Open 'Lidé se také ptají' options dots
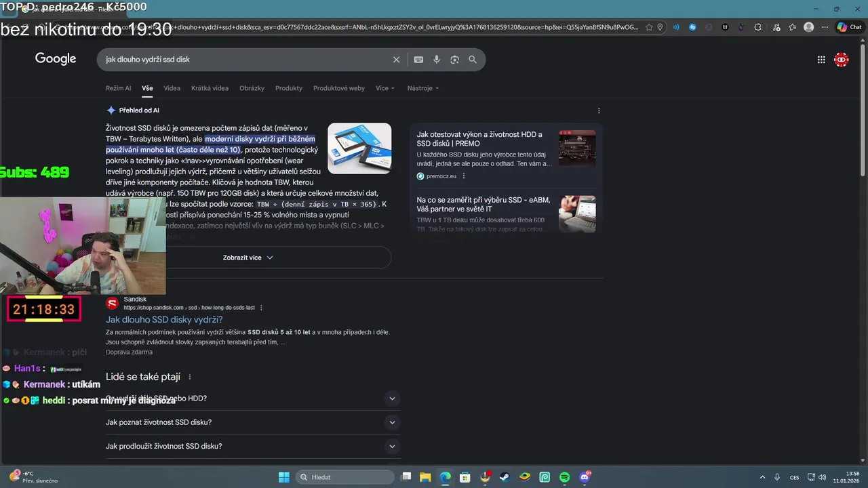Viewport: 868px width, 488px height. click(x=190, y=377)
